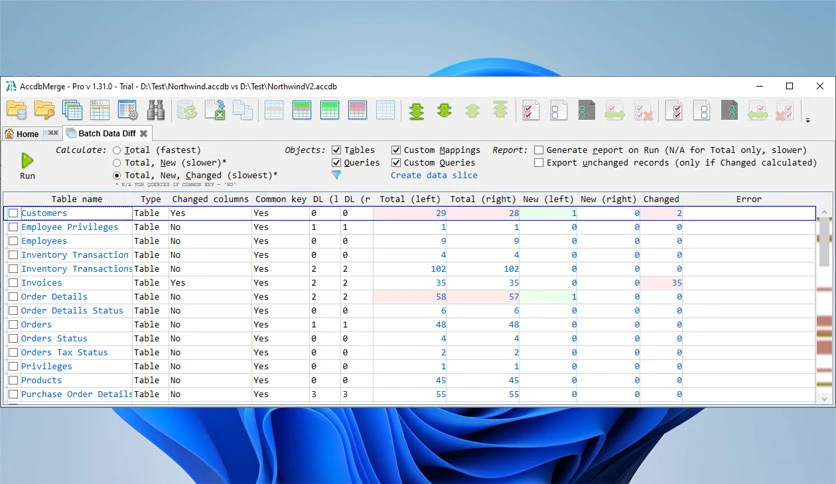Open database with the folder-and-cylinder icon

pyautogui.click(x=17, y=110)
